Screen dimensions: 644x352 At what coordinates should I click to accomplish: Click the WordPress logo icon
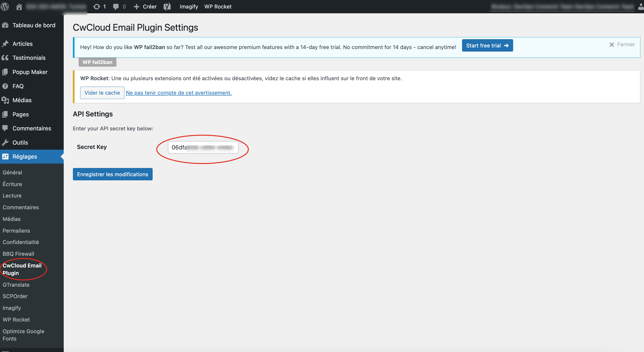point(5,6)
